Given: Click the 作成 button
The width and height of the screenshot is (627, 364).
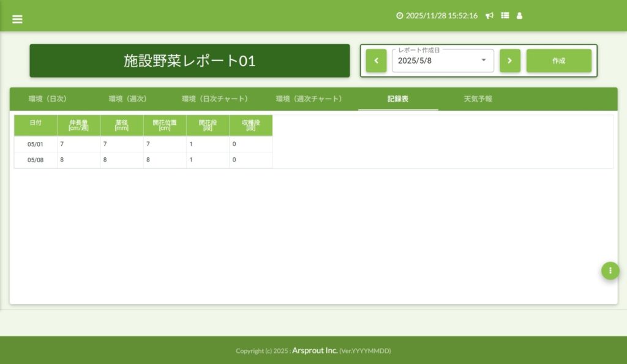Looking at the screenshot, I should [558, 61].
